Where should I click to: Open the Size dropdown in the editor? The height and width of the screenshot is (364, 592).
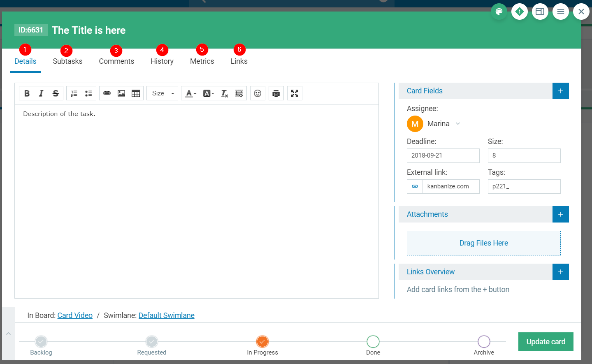coord(162,93)
